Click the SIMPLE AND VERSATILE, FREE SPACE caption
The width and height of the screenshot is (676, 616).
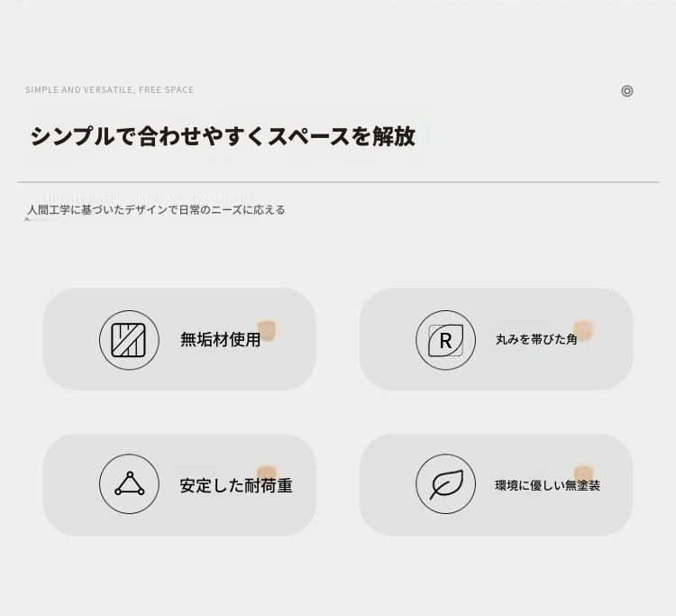point(109,89)
